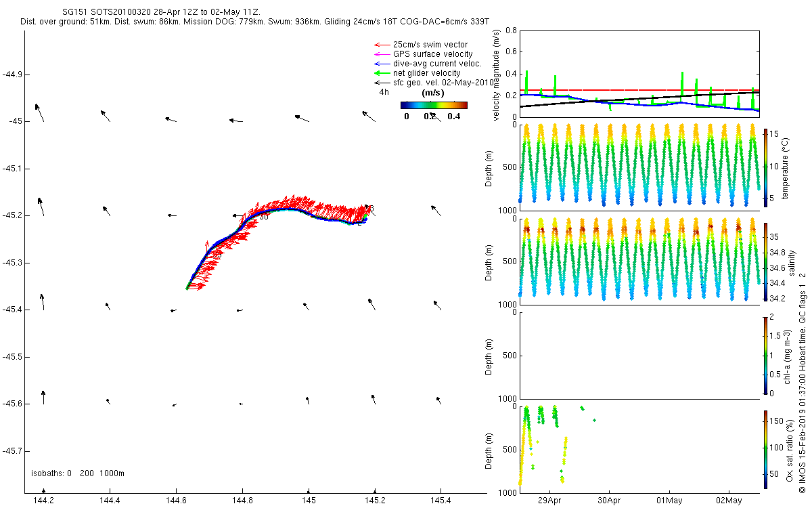Click the salinity colorbar
The image size is (812, 508).
765,261
